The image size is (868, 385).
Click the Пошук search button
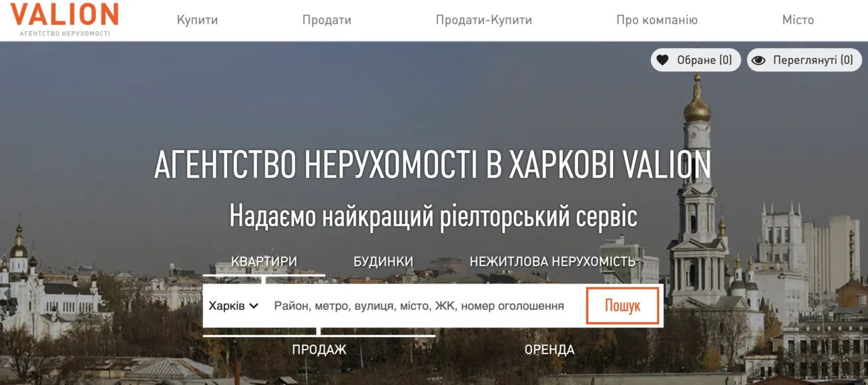[622, 306]
